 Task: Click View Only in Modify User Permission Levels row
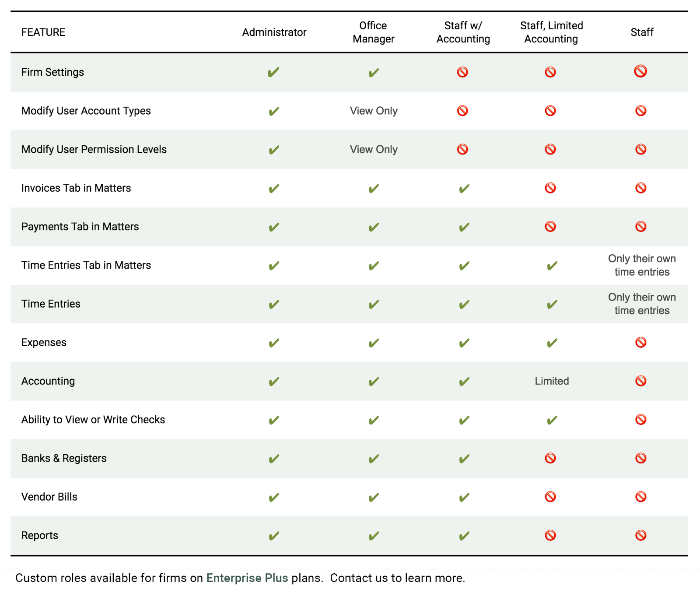(374, 149)
